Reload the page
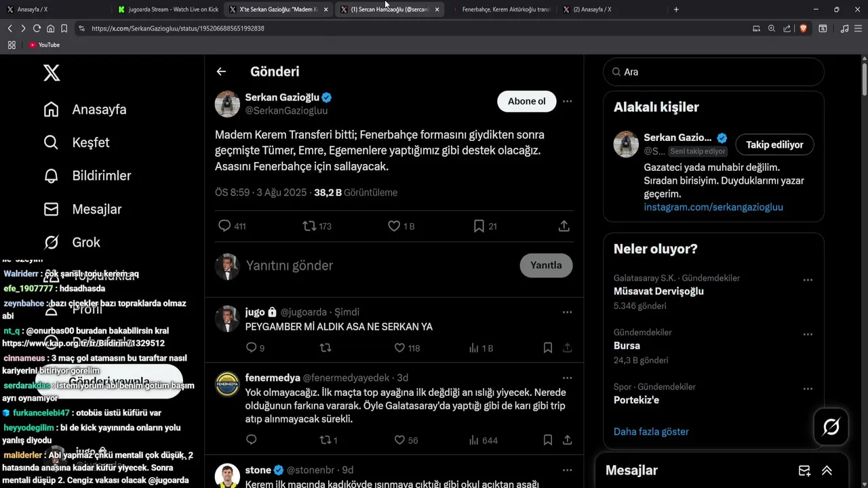 (x=37, y=28)
